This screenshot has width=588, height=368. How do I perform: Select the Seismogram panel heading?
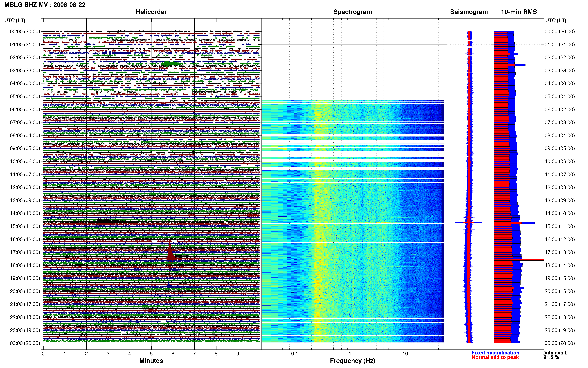pyautogui.click(x=469, y=12)
